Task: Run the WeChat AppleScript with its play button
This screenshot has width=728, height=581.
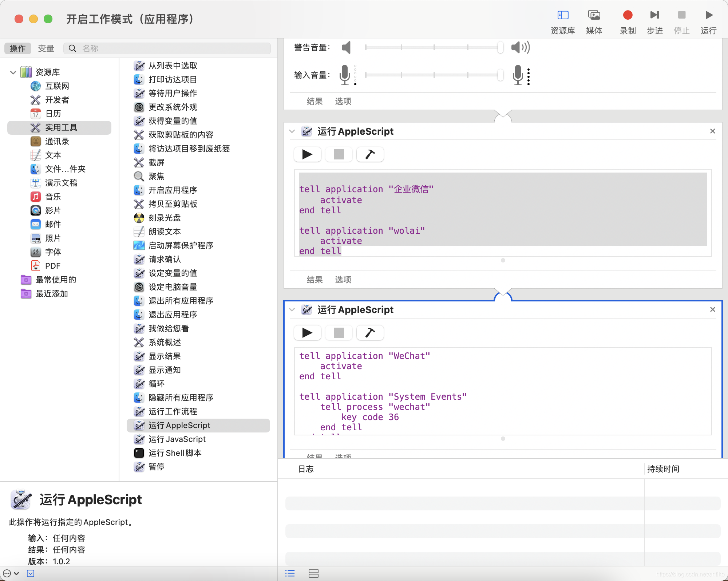Action: pyautogui.click(x=308, y=333)
